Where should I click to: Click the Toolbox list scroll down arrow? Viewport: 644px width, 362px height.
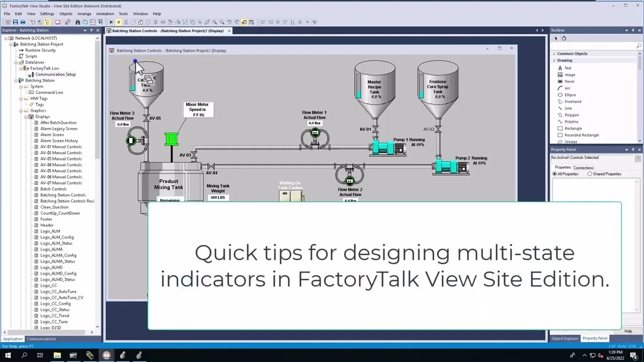tap(640, 141)
